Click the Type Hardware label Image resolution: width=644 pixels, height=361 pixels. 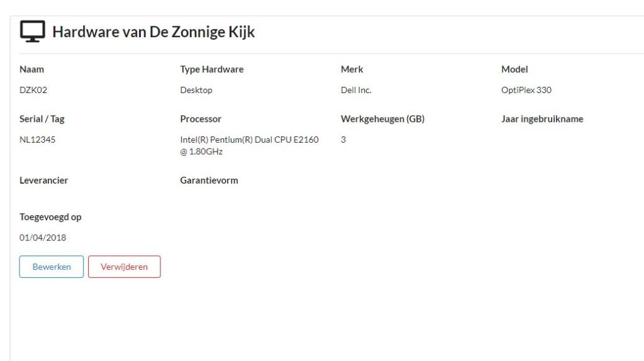tap(212, 69)
